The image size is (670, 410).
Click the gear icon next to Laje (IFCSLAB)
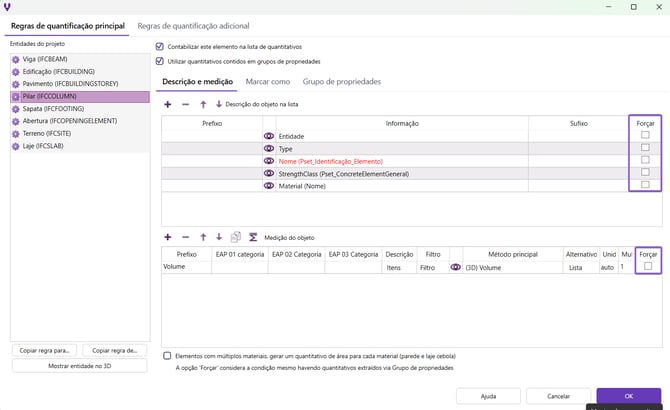pyautogui.click(x=16, y=146)
